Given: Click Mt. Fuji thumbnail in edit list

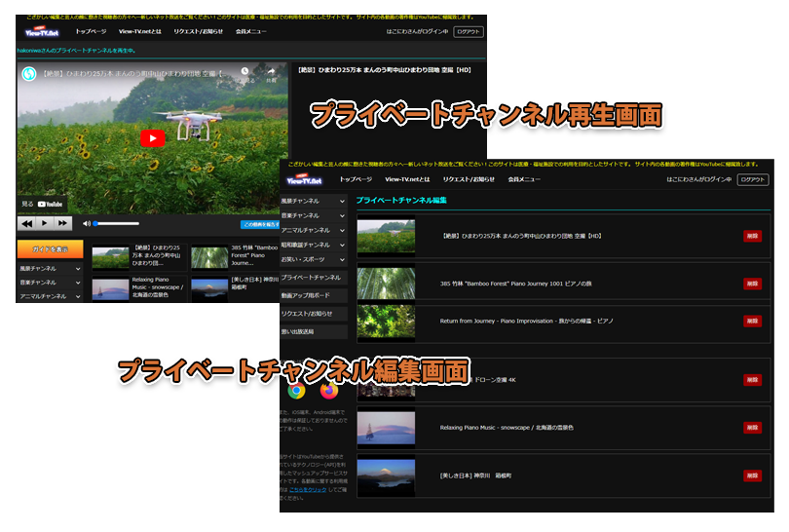Looking at the screenshot, I should pos(387,475).
